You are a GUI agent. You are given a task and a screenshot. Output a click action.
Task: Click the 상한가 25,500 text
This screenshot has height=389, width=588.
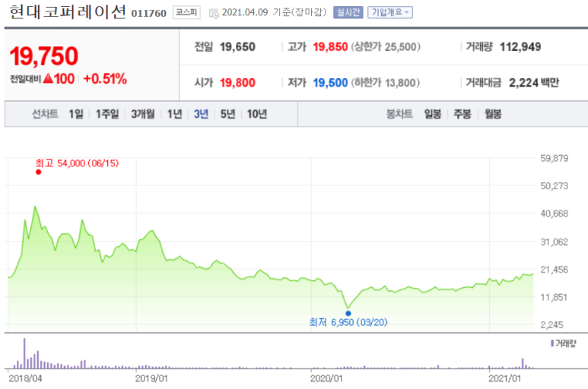386,47
